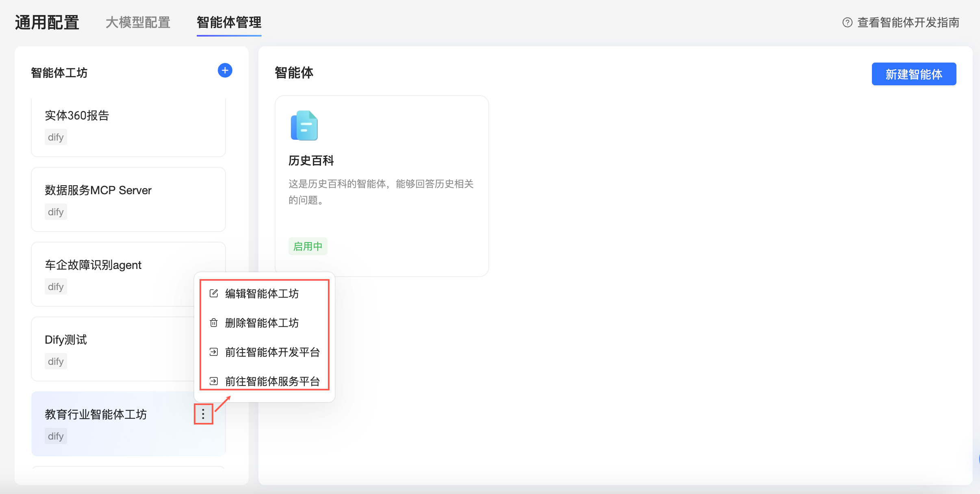
Task: Open the 查看智能体开发指南 link
Action: point(908,22)
